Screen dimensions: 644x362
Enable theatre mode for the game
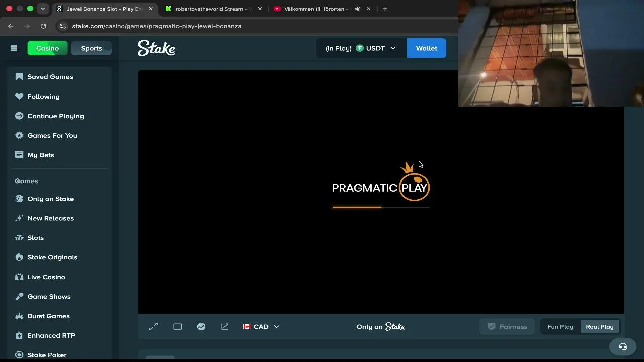click(x=177, y=327)
